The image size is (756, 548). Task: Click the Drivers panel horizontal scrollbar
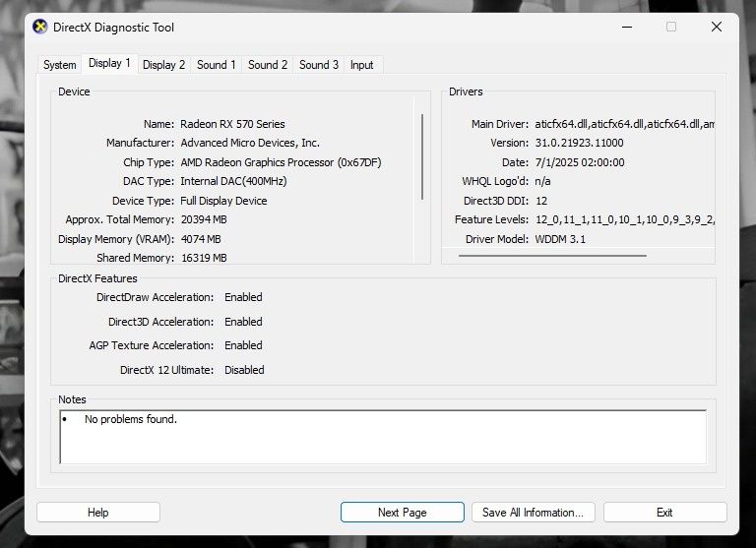point(552,256)
